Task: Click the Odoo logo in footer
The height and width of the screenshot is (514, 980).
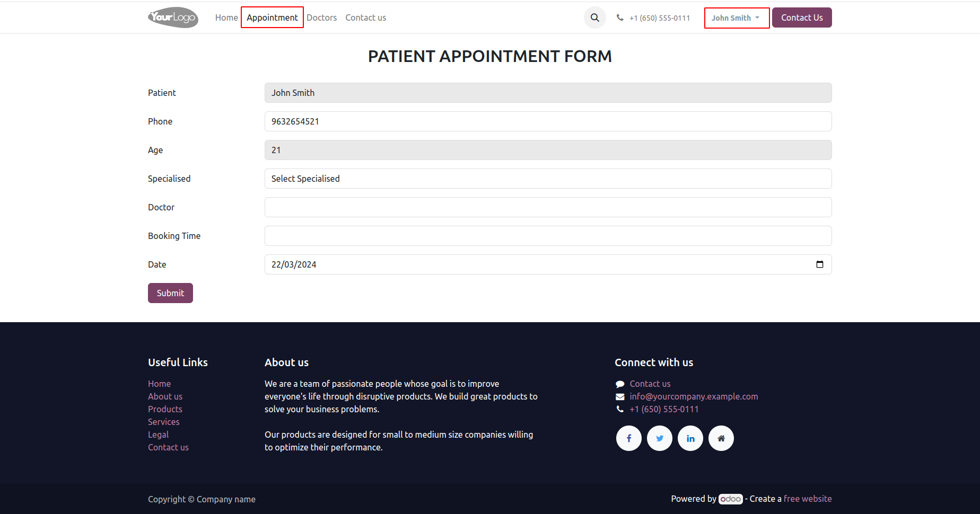Action: pyautogui.click(x=730, y=499)
